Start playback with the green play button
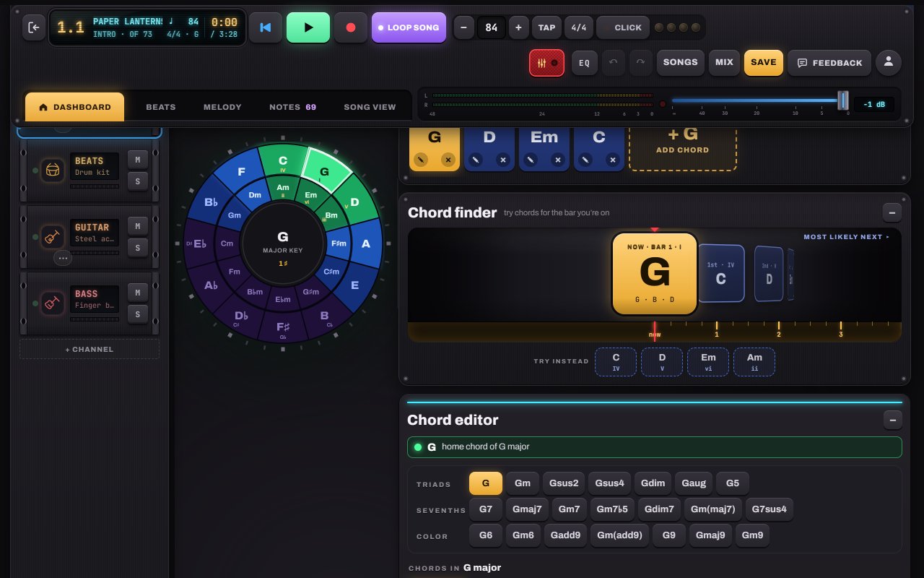This screenshot has width=924, height=578. click(x=308, y=27)
